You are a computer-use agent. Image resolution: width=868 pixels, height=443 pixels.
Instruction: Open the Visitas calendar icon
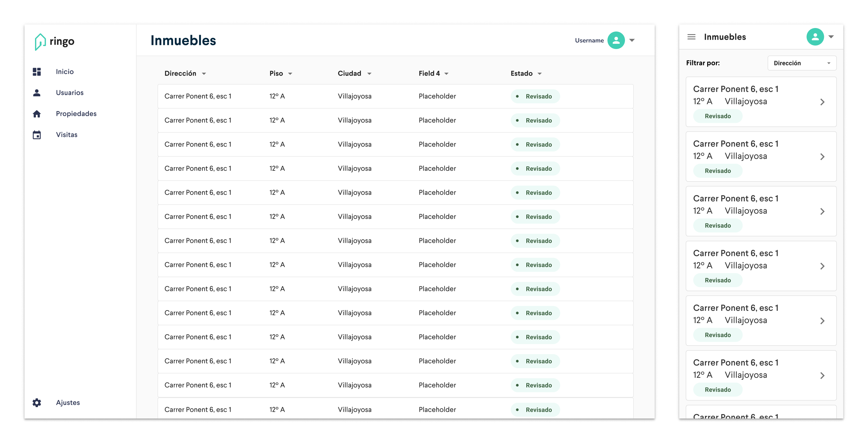(x=37, y=135)
